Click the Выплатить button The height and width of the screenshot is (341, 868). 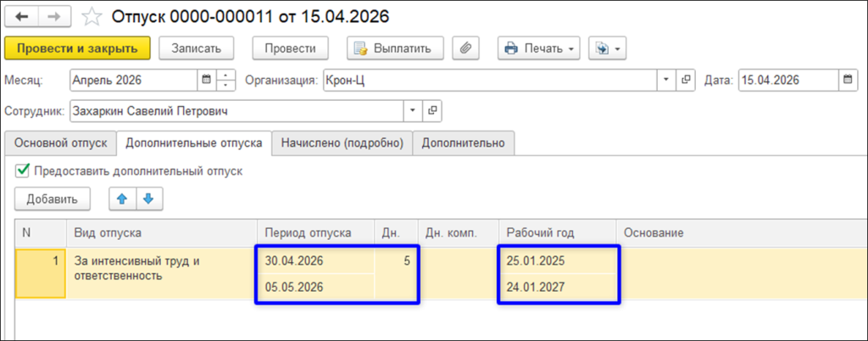coord(395,48)
